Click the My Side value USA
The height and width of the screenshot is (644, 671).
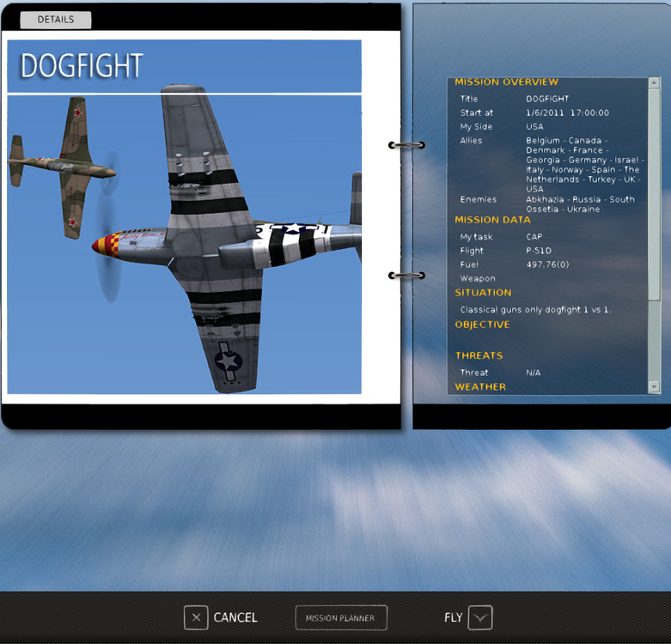(x=534, y=126)
